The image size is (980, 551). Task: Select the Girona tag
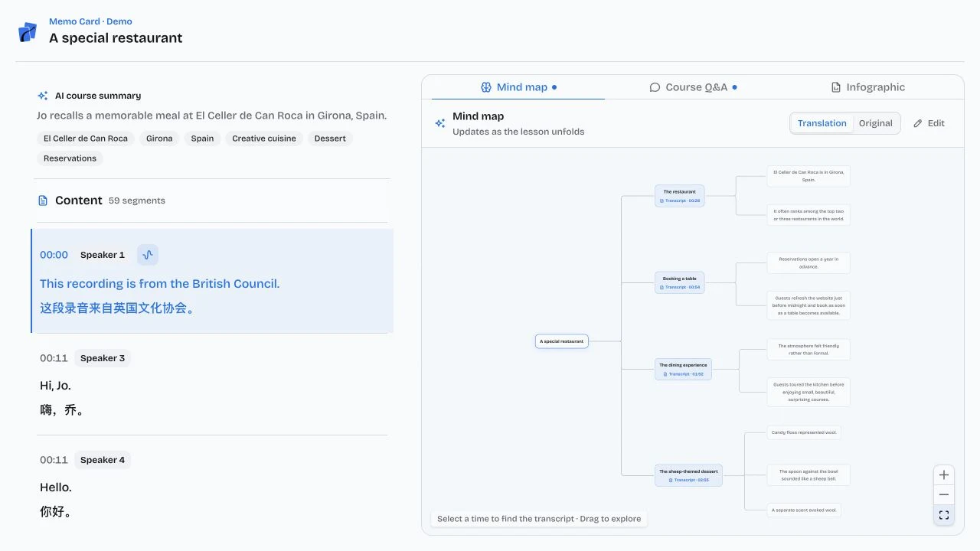click(159, 139)
